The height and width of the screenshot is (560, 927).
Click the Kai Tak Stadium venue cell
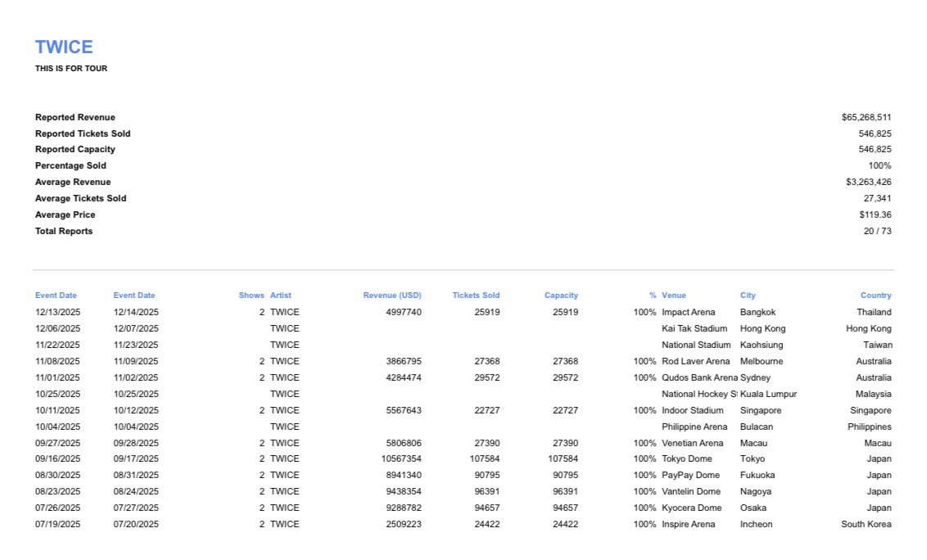694,328
